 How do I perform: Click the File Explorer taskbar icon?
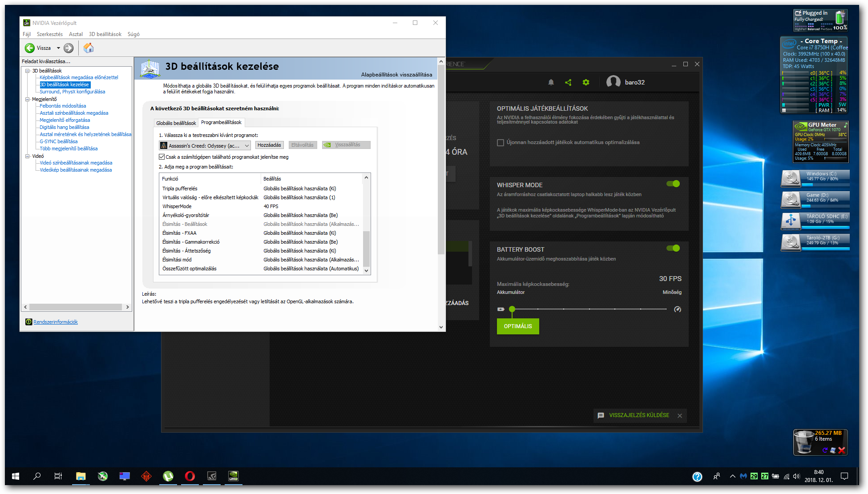pyautogui.click(x=81, y=476)
